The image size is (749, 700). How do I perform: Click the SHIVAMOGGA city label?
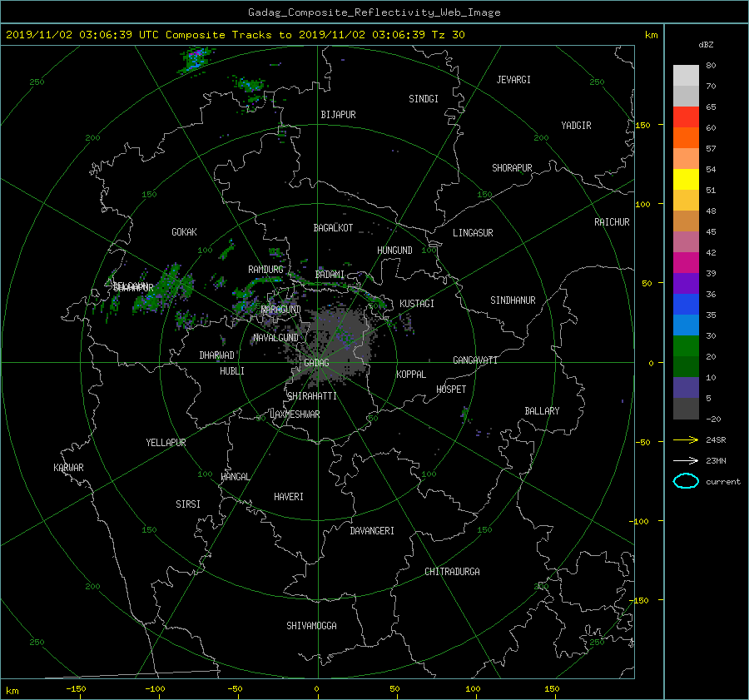click(311, 626)
